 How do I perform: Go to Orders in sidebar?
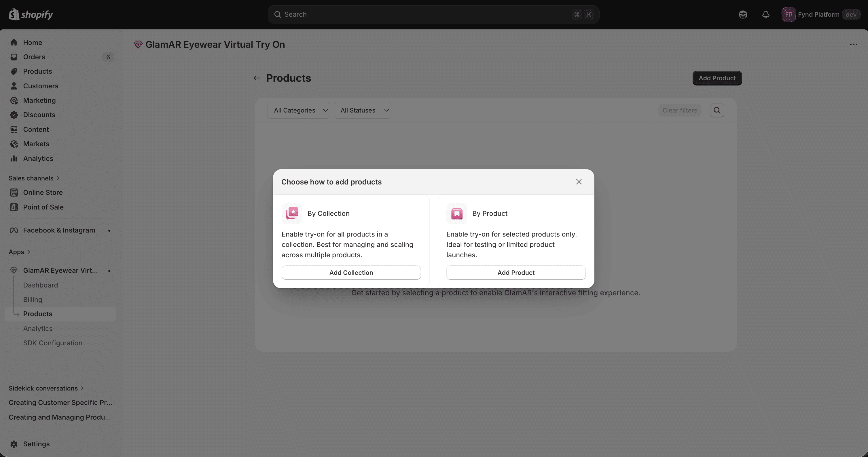pyautogui.click(x=34, y=57)
